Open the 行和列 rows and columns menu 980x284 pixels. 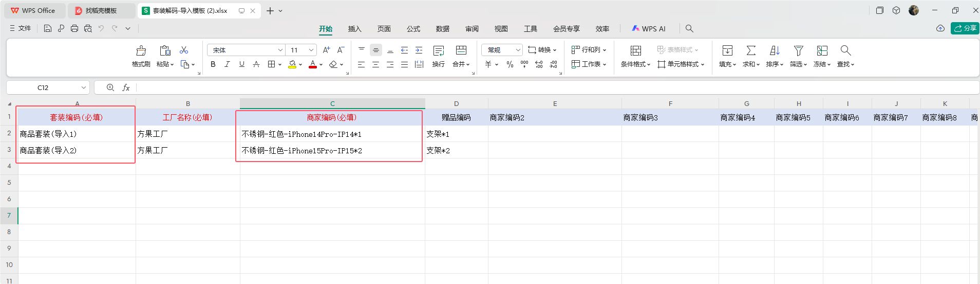(x=589, y=50)
